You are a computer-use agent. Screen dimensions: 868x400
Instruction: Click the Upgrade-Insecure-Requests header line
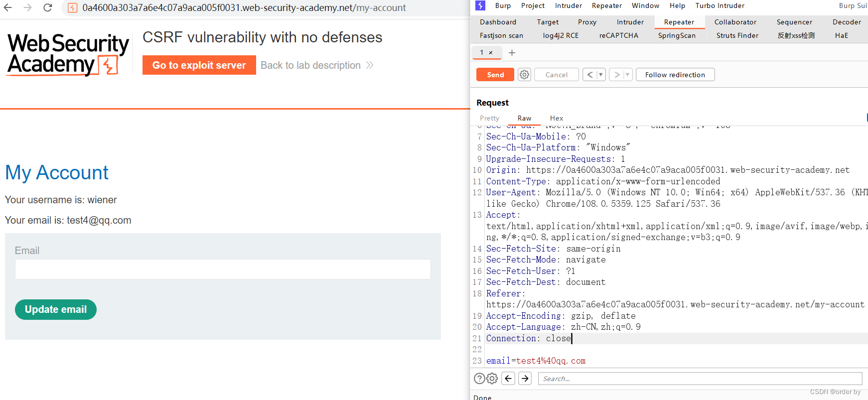coord(556,159)
